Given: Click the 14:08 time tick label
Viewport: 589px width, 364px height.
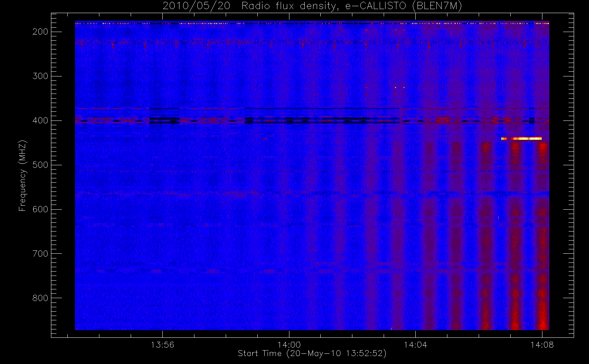Looking at the screenshot, I should click(x=542, y=345).
